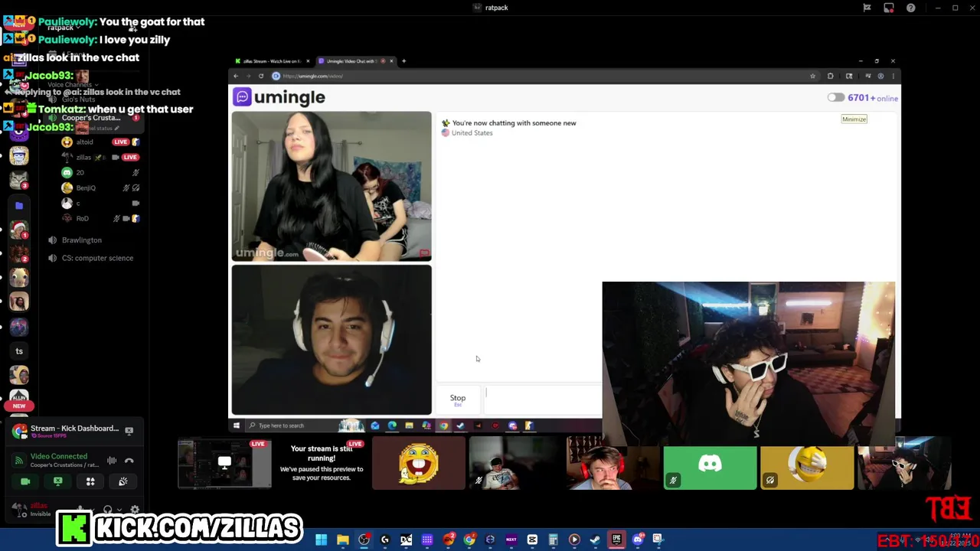Viewport: 980px width, 551px height.
Task: Open the blue server folder icon
Action: pos(19,205)
